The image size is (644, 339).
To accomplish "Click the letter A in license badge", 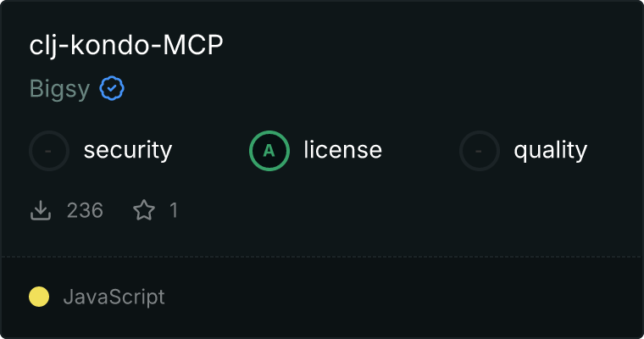I will [269, 151].
